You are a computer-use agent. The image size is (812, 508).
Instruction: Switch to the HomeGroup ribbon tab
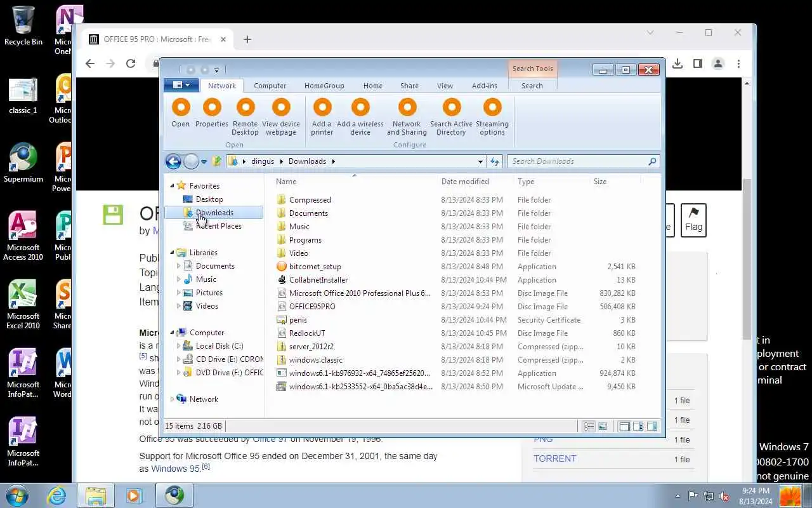point(324,86)
